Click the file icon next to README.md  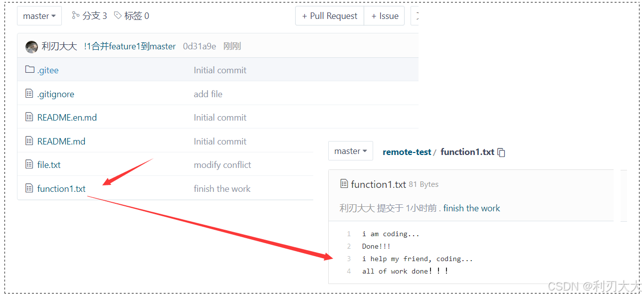pyautogui.click(x=29, y=141)
